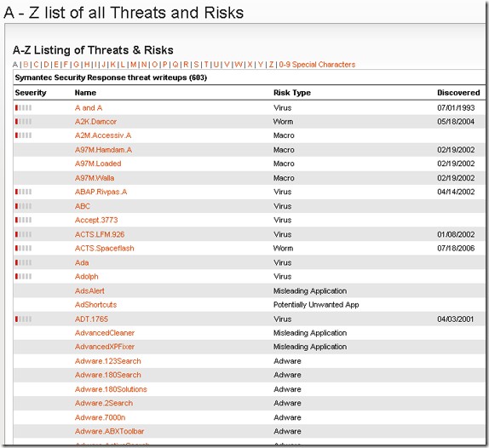Click severity indicator beside A2K.Damcor
This screenshot has width=489, height=448.
23,122
